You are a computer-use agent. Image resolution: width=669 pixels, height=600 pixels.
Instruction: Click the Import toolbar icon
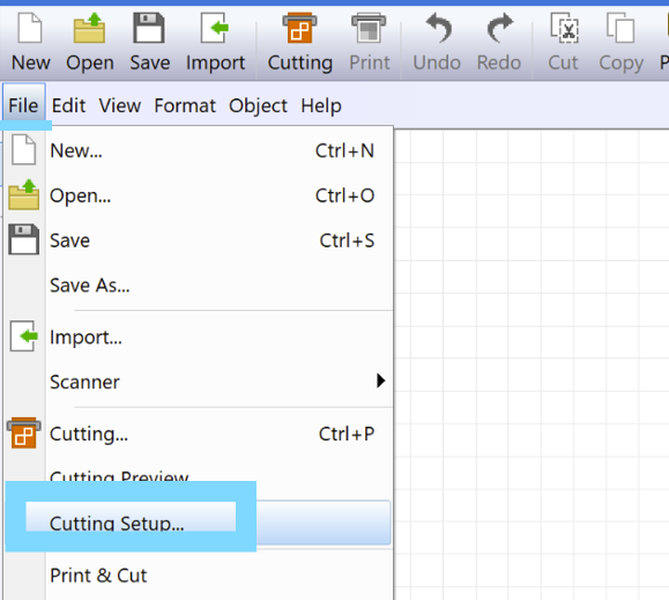pos(215,28)
